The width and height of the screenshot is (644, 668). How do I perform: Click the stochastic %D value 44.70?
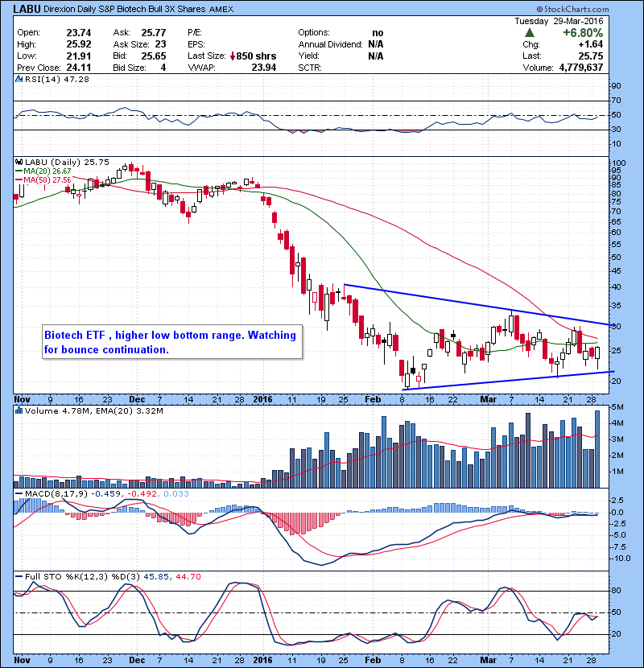click(188, 576)
